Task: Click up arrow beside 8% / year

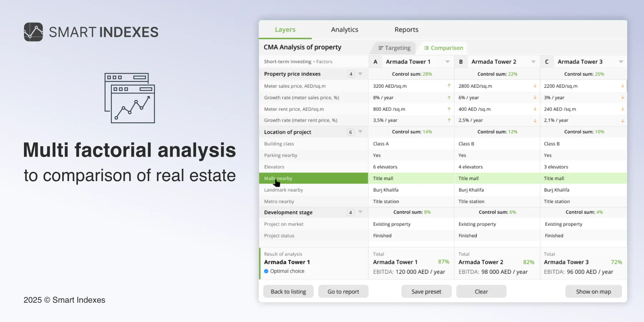Action: pos(449,97)
